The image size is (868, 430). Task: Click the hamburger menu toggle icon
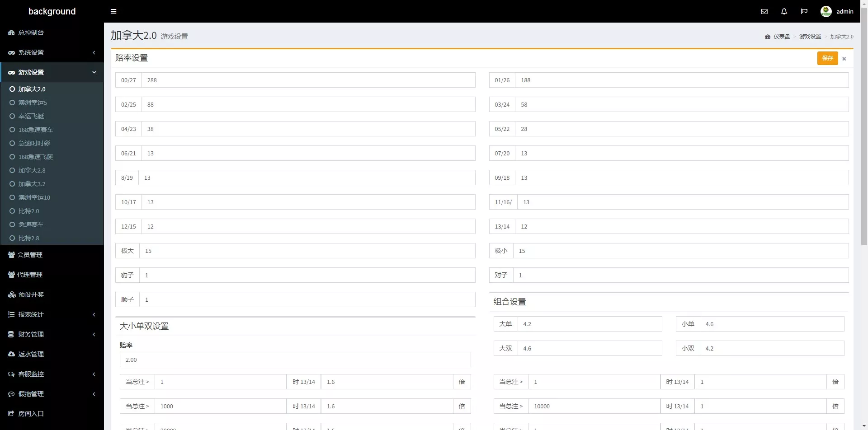[113, 11]
